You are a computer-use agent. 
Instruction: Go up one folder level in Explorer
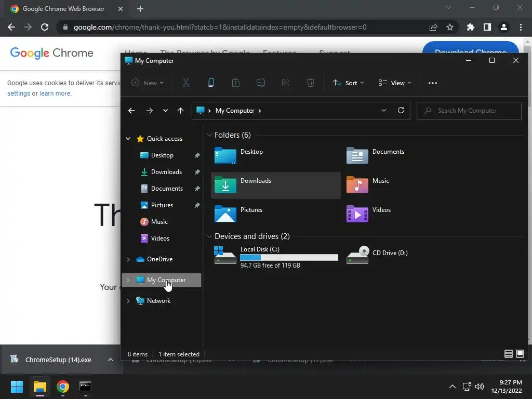180,111
